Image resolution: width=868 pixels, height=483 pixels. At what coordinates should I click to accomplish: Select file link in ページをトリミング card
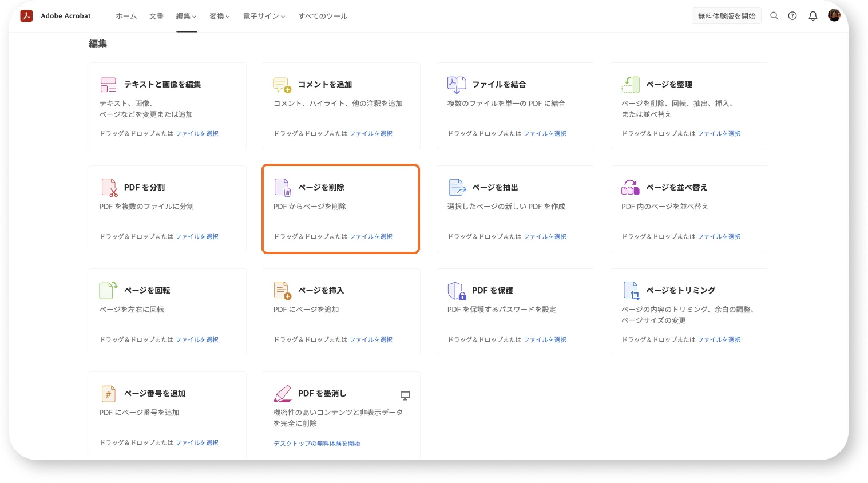pyautogui.click(x=719, y=339)
